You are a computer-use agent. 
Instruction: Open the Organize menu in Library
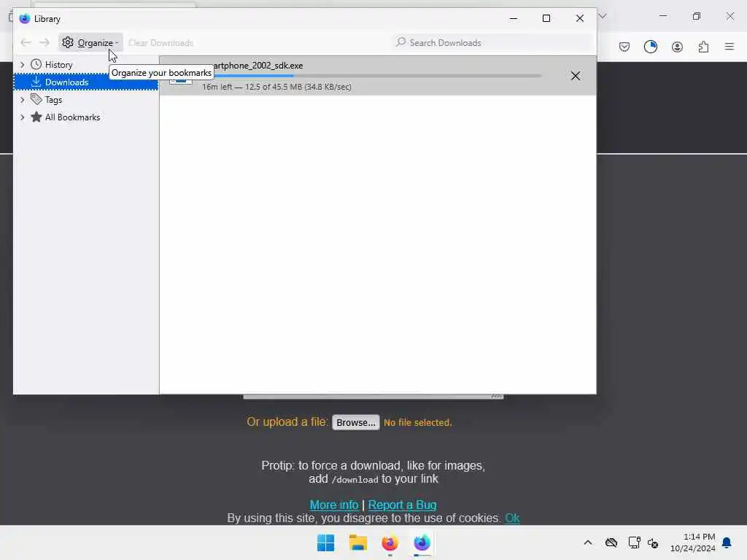90,42
